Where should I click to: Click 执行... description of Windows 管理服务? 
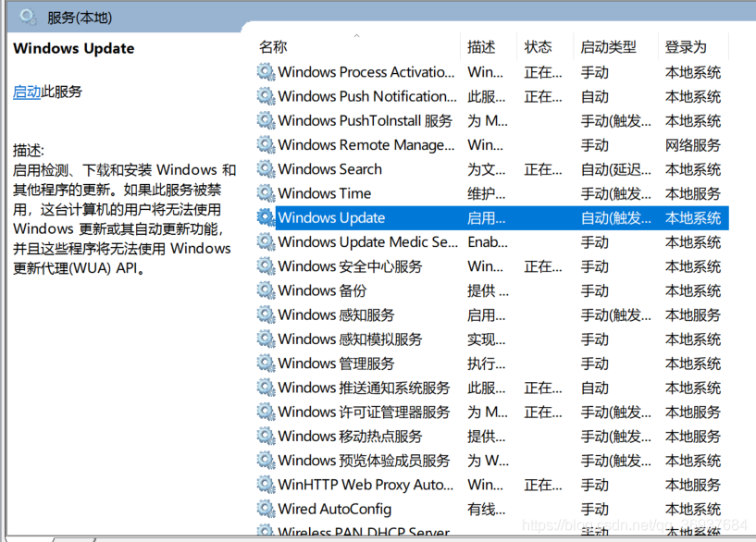487,363
